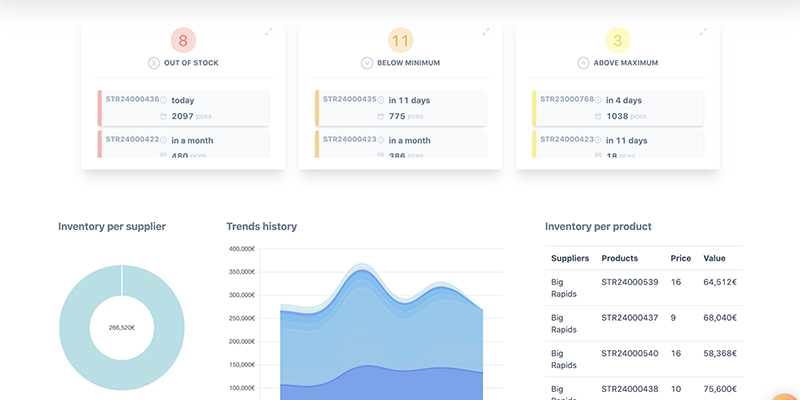Click the orange 11 count badge
800x400 pixels.
pyautogui.click(x=401, y=40)
